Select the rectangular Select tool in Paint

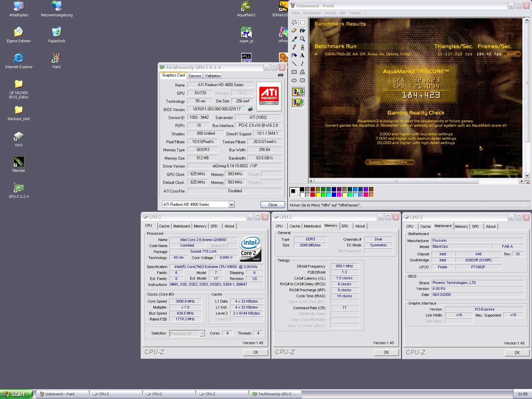pos(303,22)
